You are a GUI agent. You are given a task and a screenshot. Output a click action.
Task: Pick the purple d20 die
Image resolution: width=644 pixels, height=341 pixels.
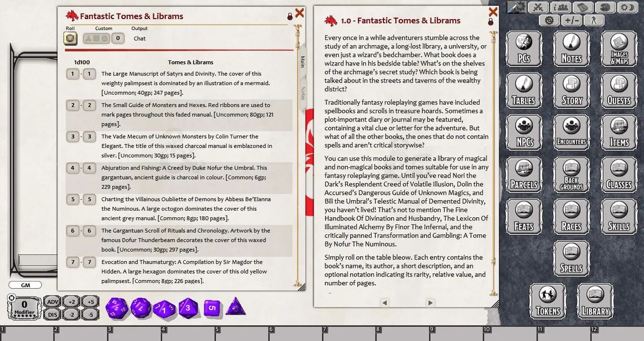click(x=116, y=307)
